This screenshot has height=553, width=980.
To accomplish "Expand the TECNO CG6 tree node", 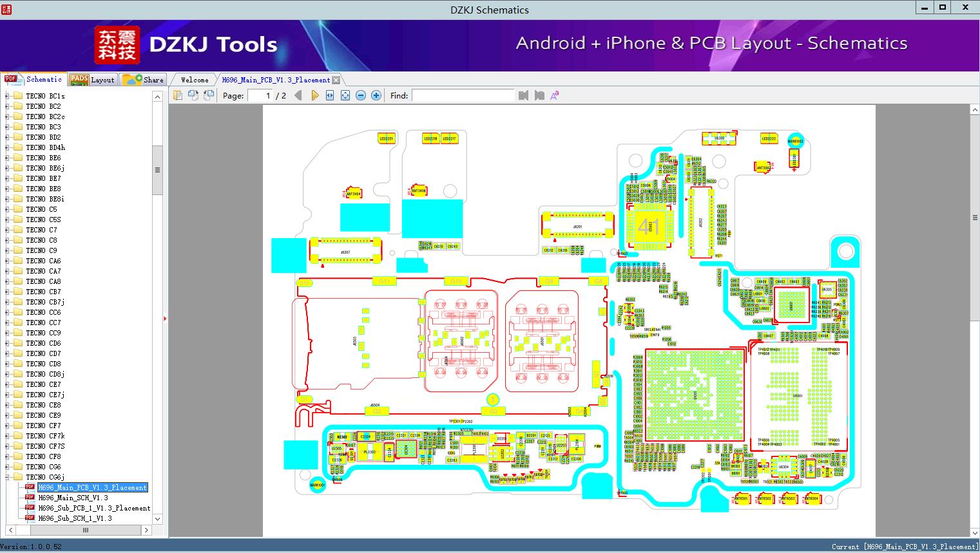I will (x=7, y=467).
